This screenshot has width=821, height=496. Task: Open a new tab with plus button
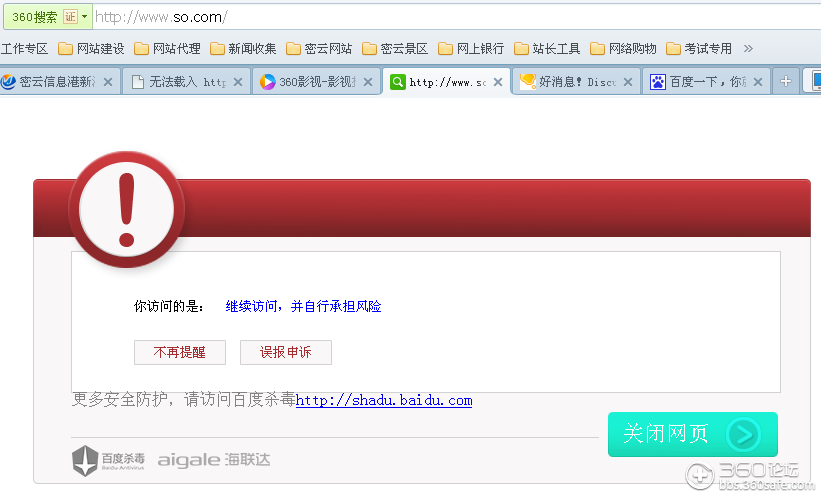pos(786,81)
